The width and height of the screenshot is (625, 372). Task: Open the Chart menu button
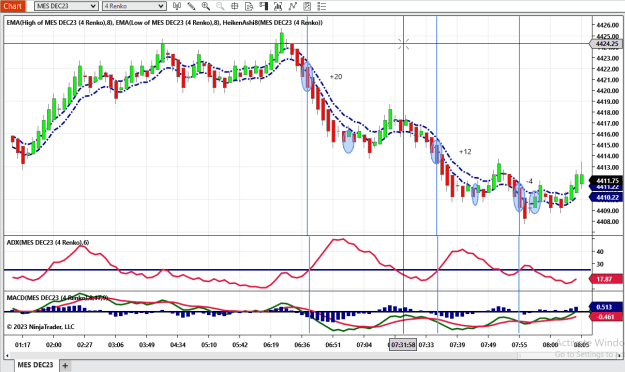13,6
